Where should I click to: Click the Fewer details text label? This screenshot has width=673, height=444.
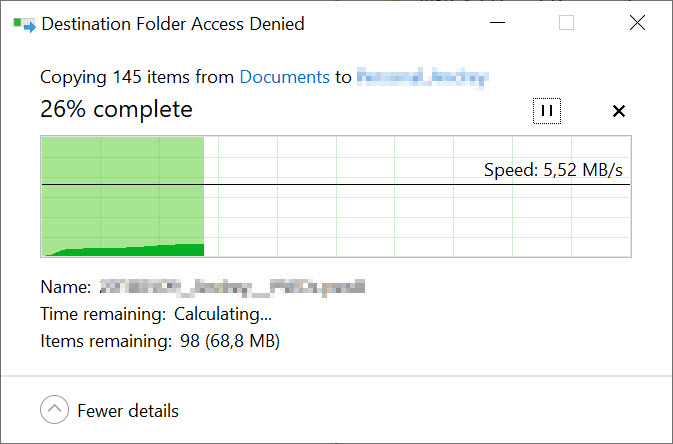coord(128,411)
